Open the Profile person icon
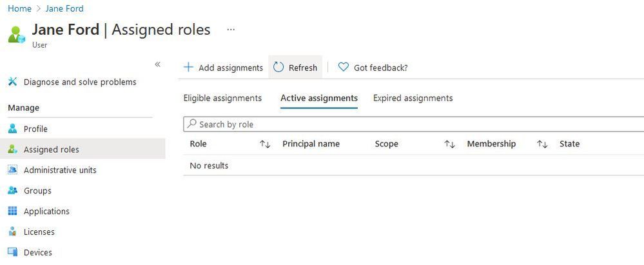 pos(12,129)
